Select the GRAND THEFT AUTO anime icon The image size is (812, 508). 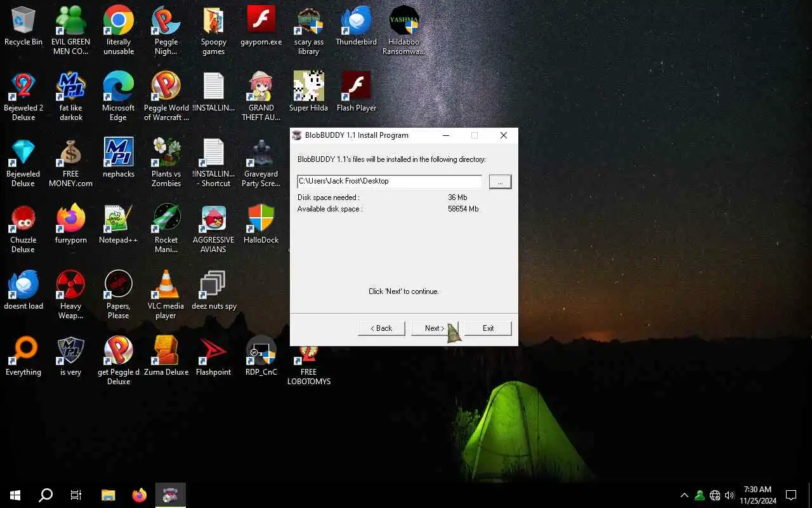click(261, 96)
